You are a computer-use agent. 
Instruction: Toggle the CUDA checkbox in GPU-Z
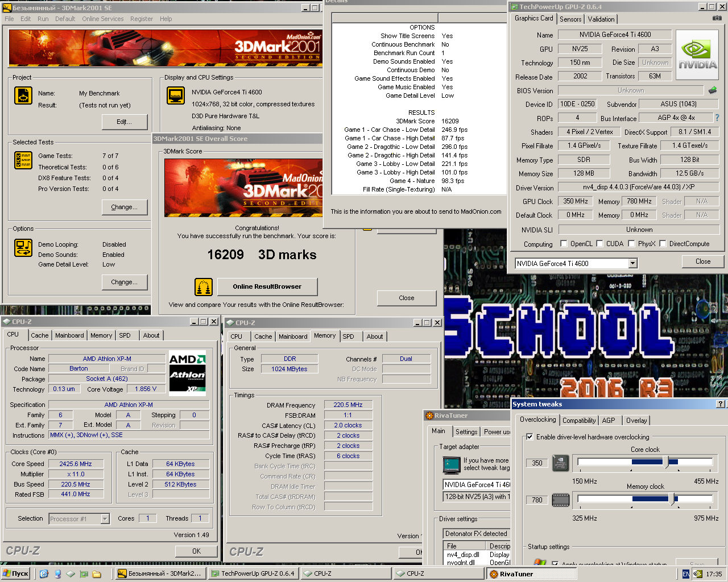(x=599, y=243)
